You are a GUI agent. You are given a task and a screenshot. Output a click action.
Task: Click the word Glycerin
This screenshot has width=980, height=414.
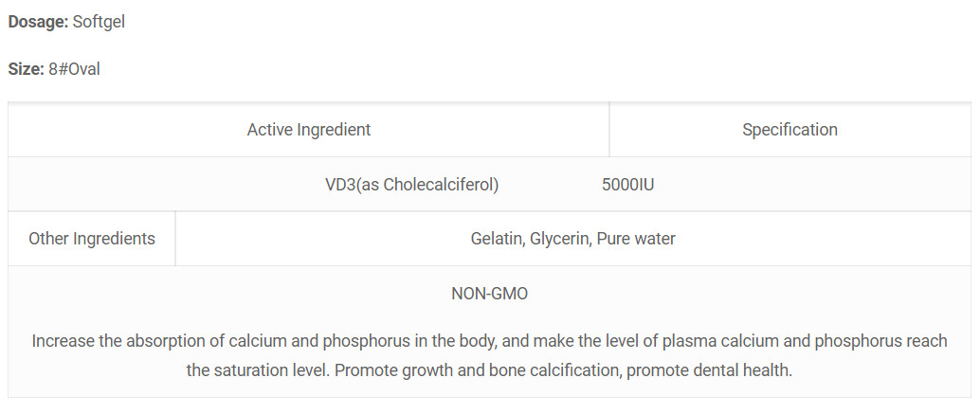560,239
